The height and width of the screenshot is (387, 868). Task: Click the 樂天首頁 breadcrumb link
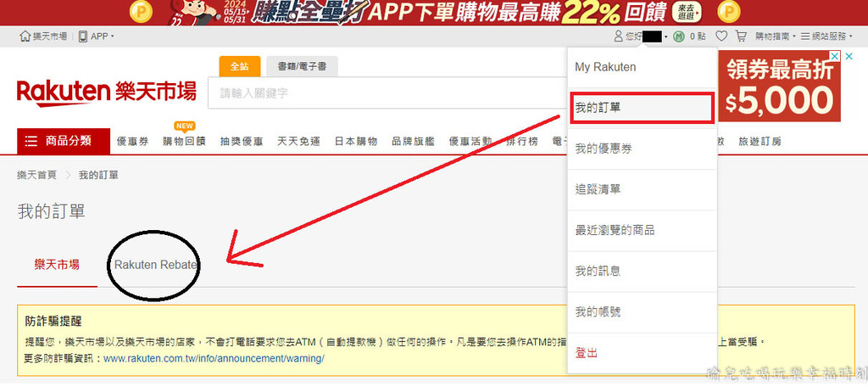[x=37, y=175]
